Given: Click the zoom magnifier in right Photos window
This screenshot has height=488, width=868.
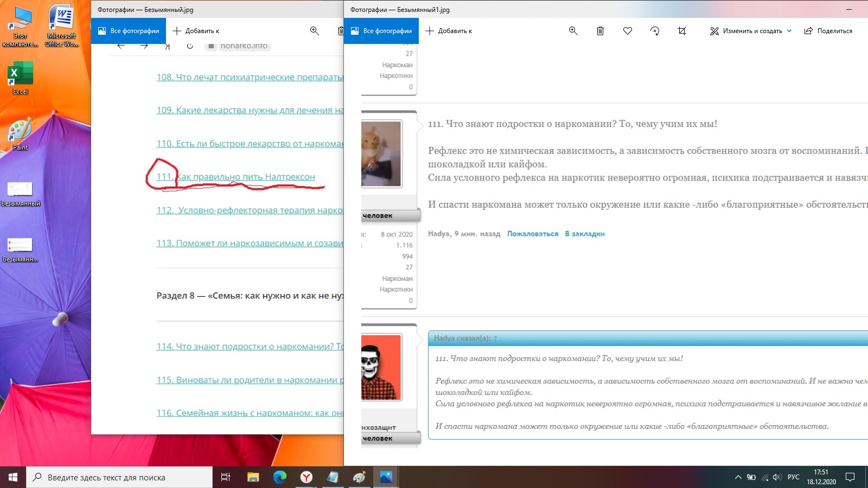Looking at the screenshot, I should (573, 31).
